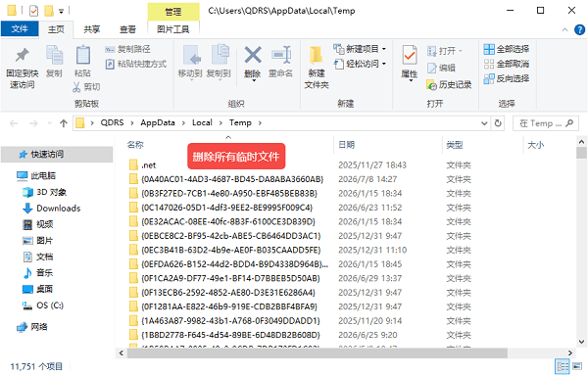The image size is (588, 375).
Task: Pin to Quick Access (固定到快速访问)
Action: point(23,68)
